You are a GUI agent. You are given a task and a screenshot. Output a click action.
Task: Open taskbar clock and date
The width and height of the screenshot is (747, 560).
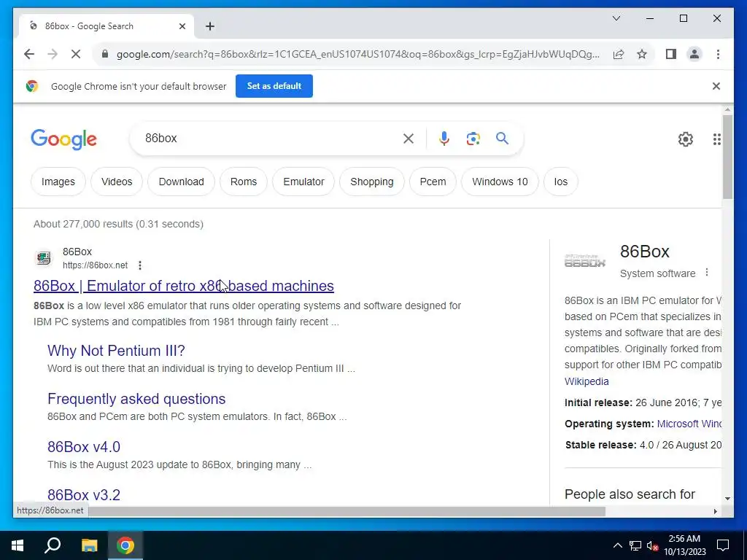click(x=684, y=545)
